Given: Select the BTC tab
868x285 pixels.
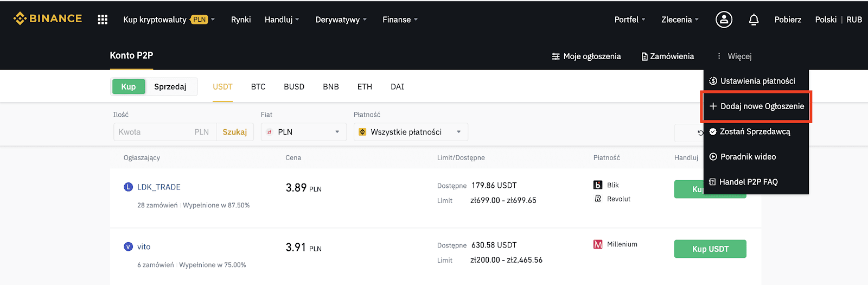Looking at the screenshot, I should coord(258,86).
